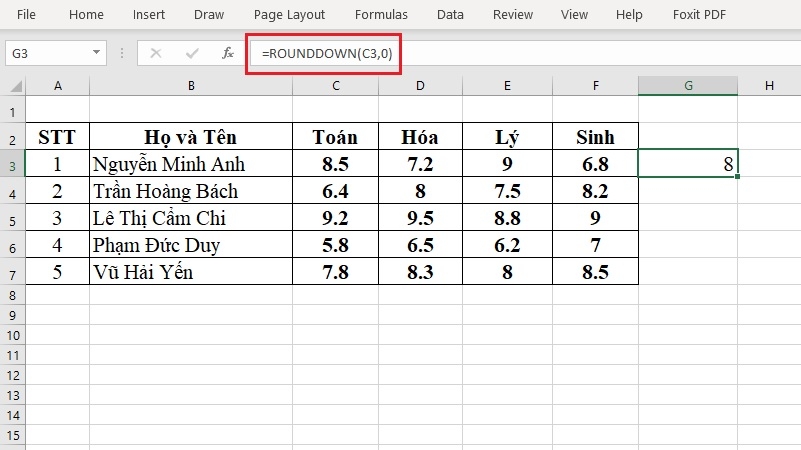Click the Hóa header cell
This screenshot has width=801, height=450.
[x=420, y=136]
